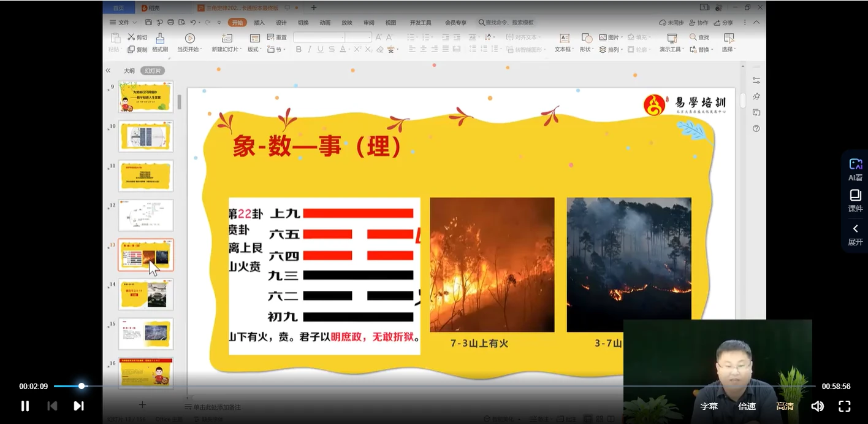Enter fullscreen video mode
Screen dimensions: 868x424
[844, 406]
